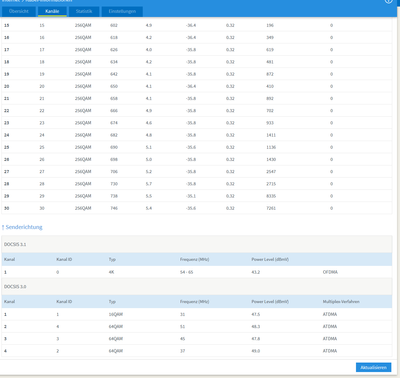Select downstream channel 15 row
The height and width of the screenshot is (378, 400).
click(197, 25)
